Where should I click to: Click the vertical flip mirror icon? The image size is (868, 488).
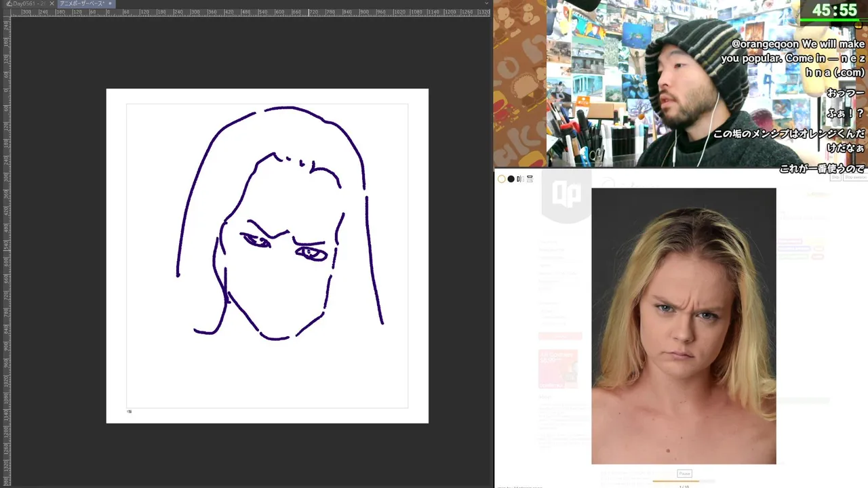[x=530, y=179]
